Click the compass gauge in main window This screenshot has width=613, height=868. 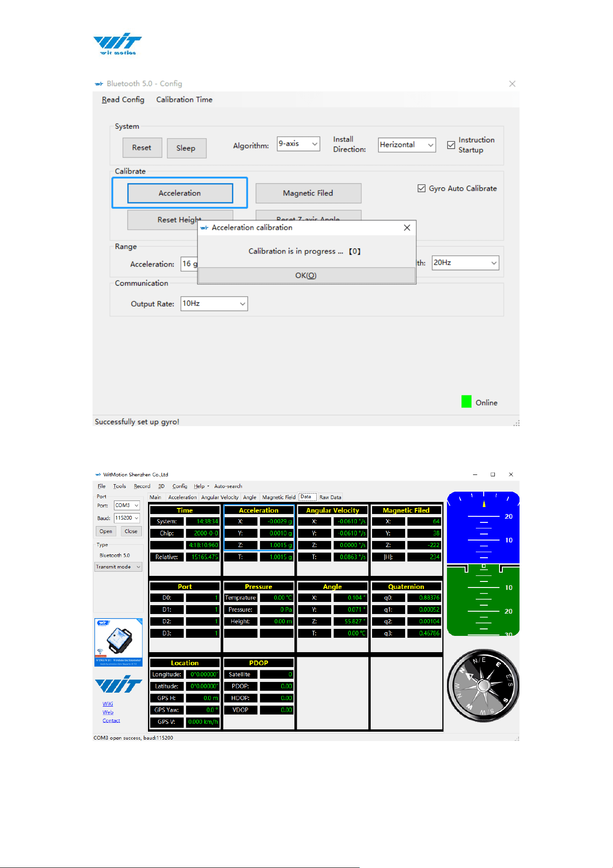coord(483,685)
